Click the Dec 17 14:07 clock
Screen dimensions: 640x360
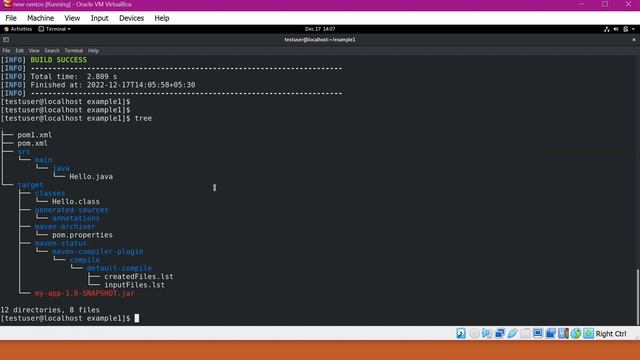(x=320, y=29)
